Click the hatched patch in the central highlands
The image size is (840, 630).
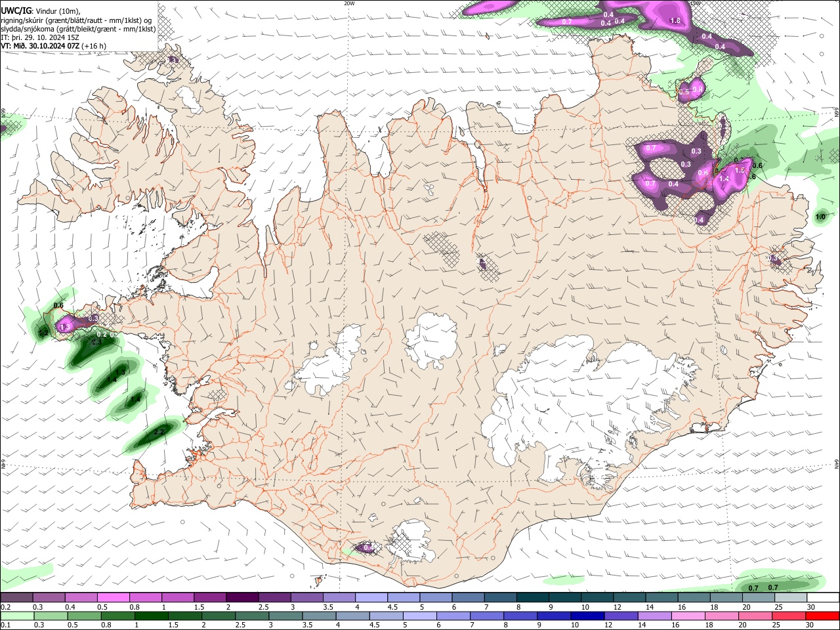441,248
